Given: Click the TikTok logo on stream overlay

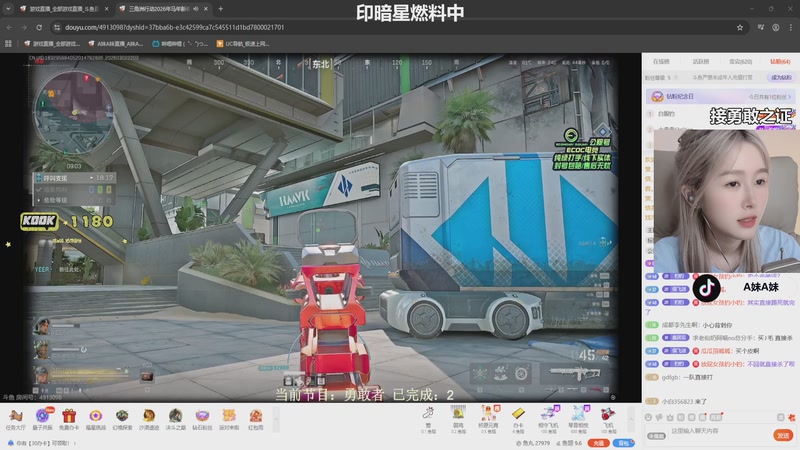Looking at the screenshot, I should tap(706, 288).
